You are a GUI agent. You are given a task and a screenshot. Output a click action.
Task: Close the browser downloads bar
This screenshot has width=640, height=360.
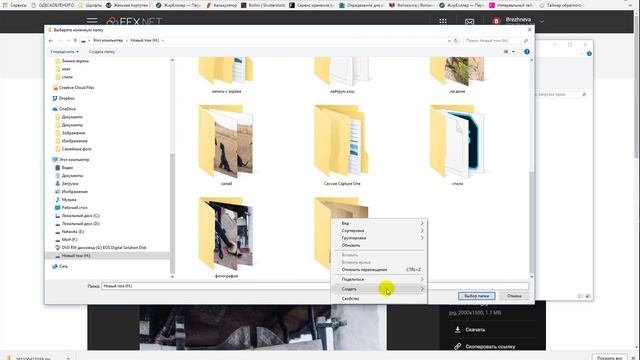pos(633,358)
